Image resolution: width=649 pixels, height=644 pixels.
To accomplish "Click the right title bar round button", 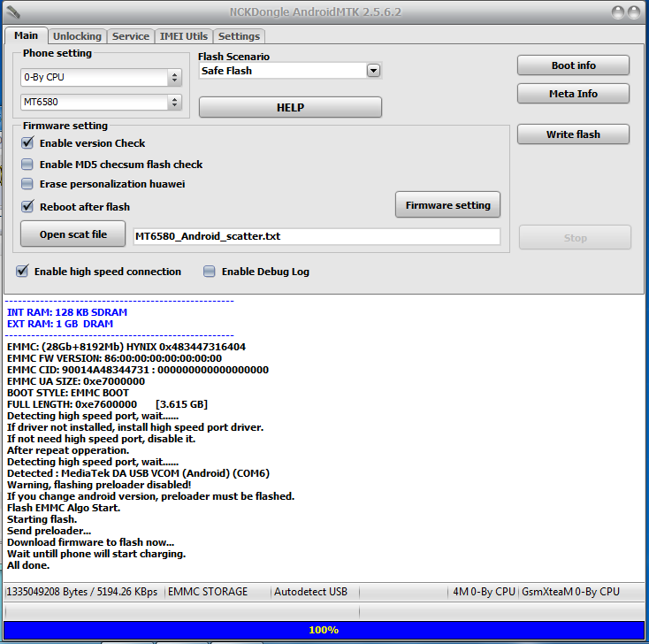I will (x=634, y=12).
